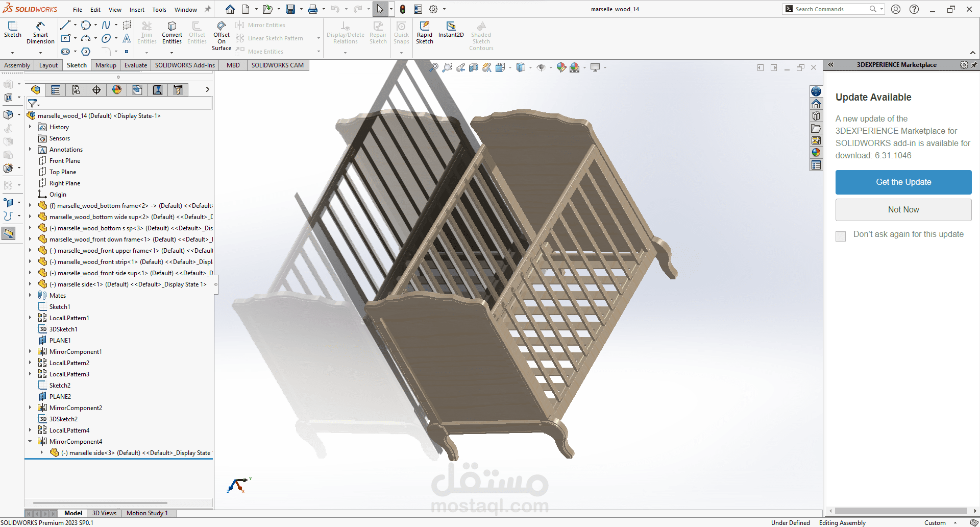The height and width of the screenshot is (527, 980).
Task: Click the Help question mark icon
Action: pos(914,9)
